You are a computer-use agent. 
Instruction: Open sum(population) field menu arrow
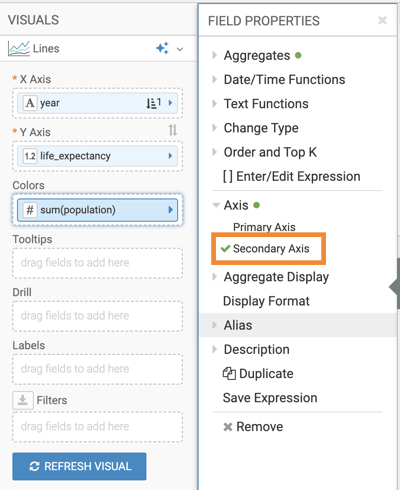171,210
